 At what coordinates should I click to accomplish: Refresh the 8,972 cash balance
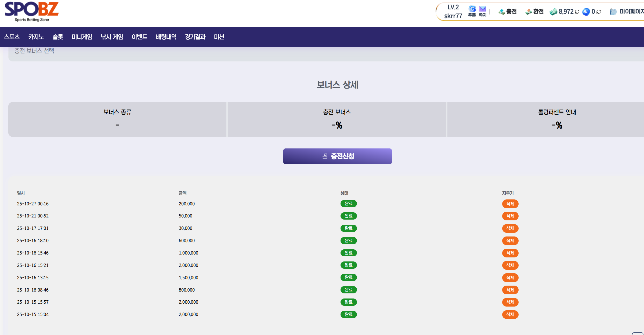pos(577,12)
